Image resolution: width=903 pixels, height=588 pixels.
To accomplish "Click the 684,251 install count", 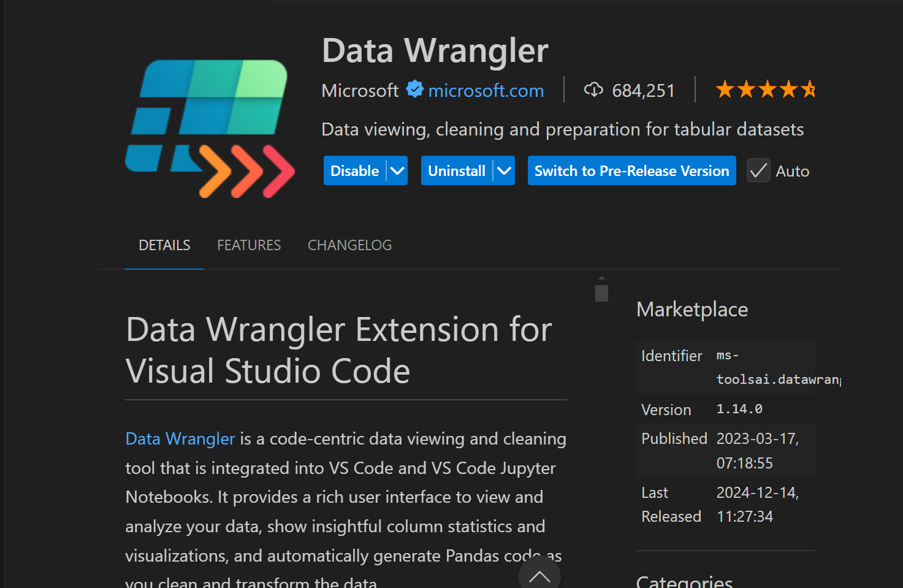I will click(643, 91).
